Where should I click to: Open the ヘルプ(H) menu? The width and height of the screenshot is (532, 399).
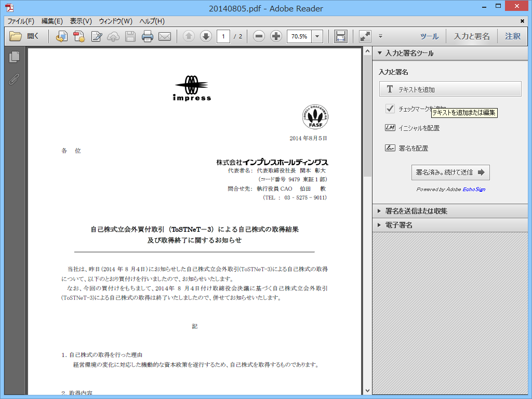(152, 21)
